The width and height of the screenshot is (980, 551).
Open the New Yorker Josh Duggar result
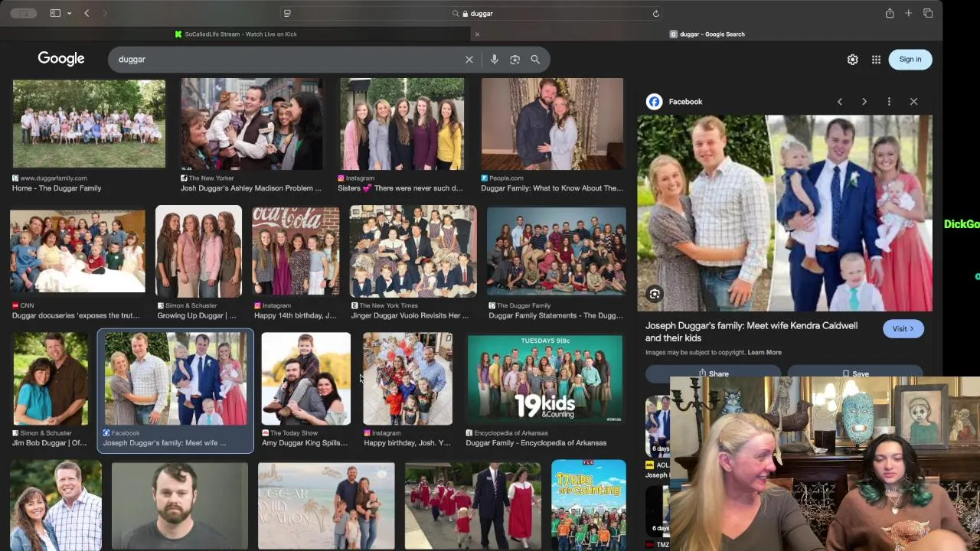coord(251,124)
